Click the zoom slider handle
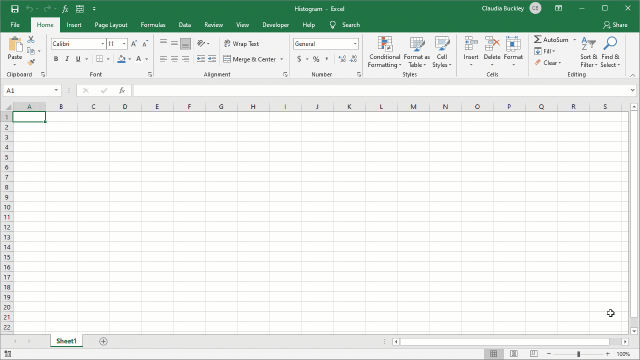Screen dimensions: 640x360 coord(578,354)
